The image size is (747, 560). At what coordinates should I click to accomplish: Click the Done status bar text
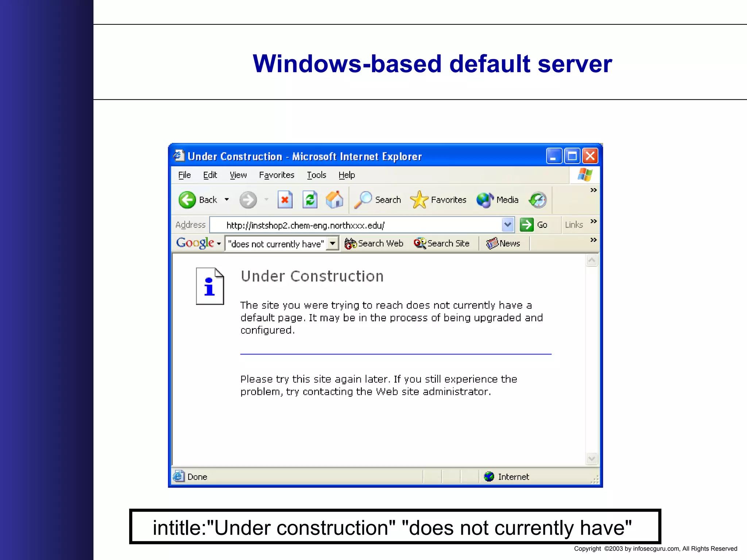pos(197,477)
